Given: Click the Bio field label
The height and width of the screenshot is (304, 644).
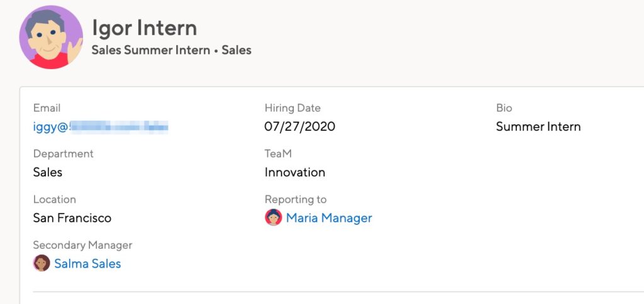Looking at the screenshot, I should coord(504,108).
